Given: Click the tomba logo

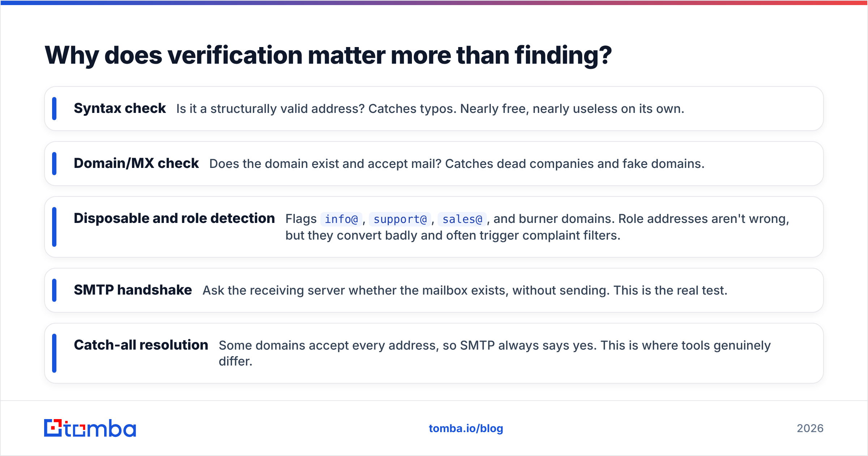Looking at the screenshot, I should pyautogui.click(x=90, y=428).
